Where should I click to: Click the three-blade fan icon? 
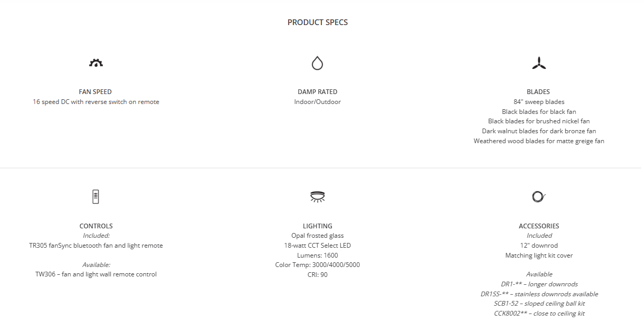pyautogui.click(x=539, y=63)
